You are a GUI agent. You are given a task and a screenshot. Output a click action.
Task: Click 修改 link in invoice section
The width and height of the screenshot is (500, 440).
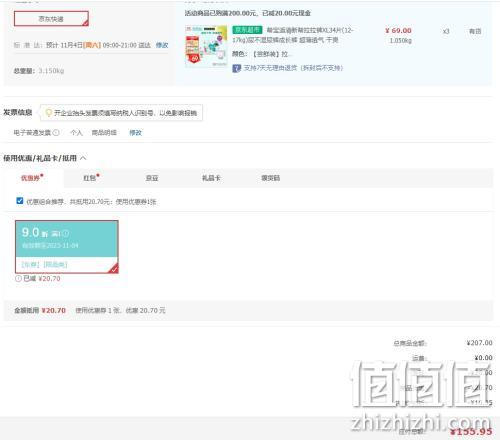(x=135, y=133)
